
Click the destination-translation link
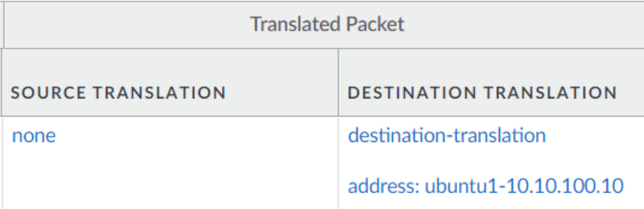tap(446, 135)
